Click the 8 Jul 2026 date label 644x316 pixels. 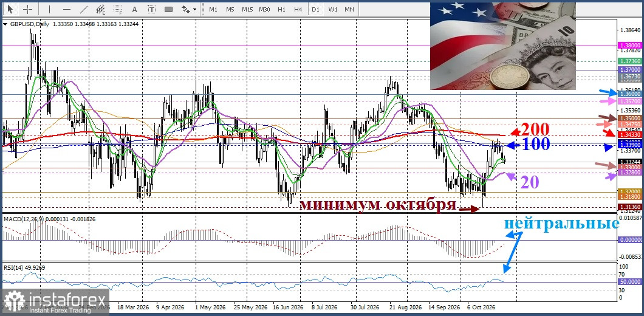(x=324, y=307)
